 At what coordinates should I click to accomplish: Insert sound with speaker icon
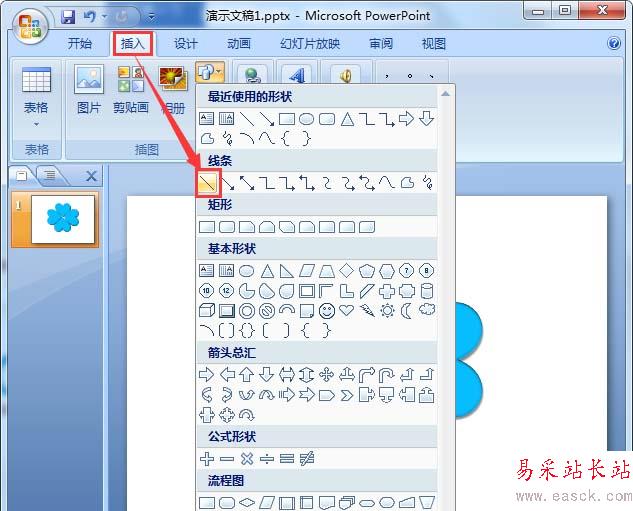coord(346,74)
